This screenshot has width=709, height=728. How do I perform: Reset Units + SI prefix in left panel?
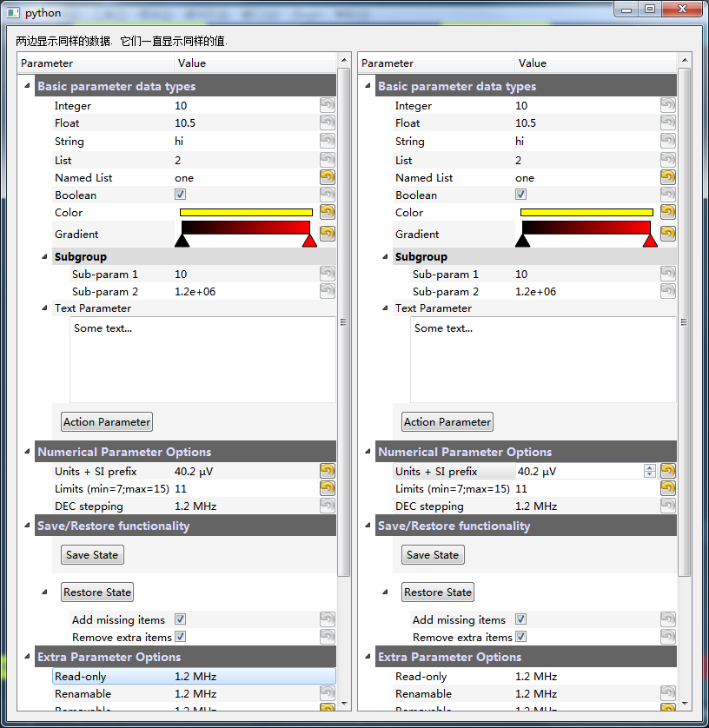tap(328, 471)
